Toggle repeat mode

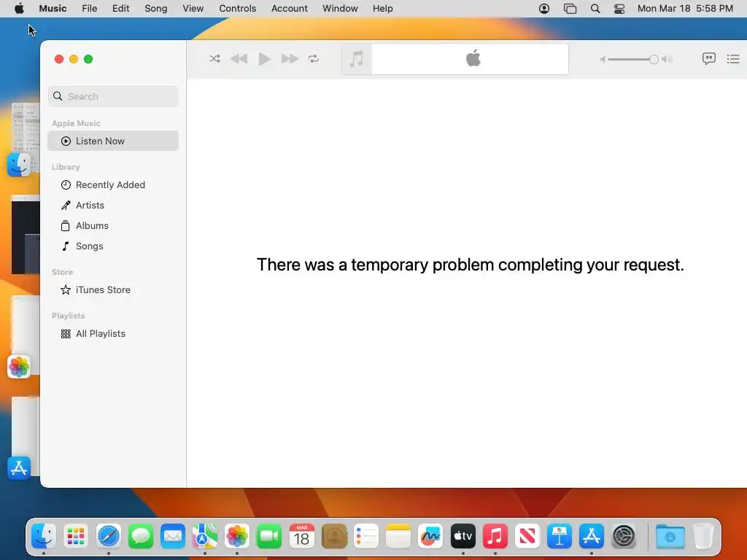[314, 59]
